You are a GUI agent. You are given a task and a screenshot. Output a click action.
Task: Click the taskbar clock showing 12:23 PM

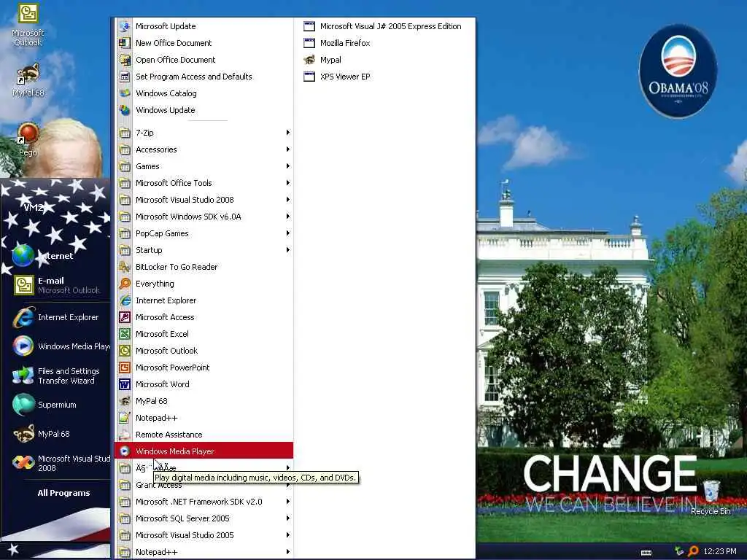click(x=720, y=551)
